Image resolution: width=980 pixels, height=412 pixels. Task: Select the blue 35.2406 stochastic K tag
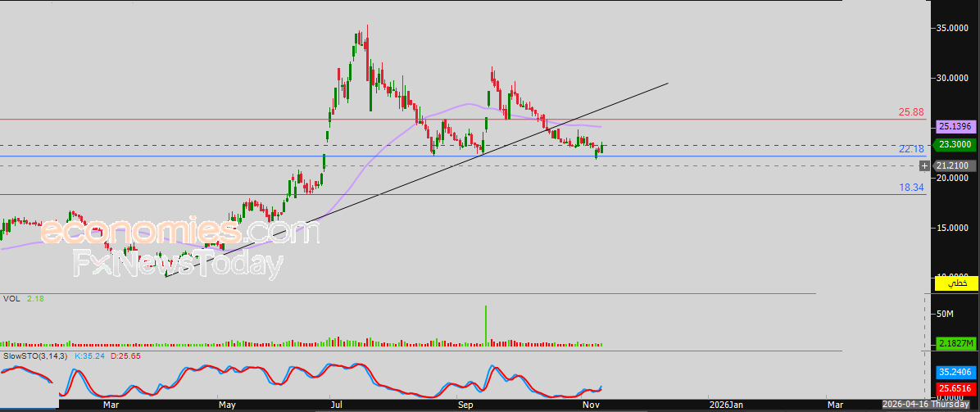pyautogui.click(x=955, y=370)
